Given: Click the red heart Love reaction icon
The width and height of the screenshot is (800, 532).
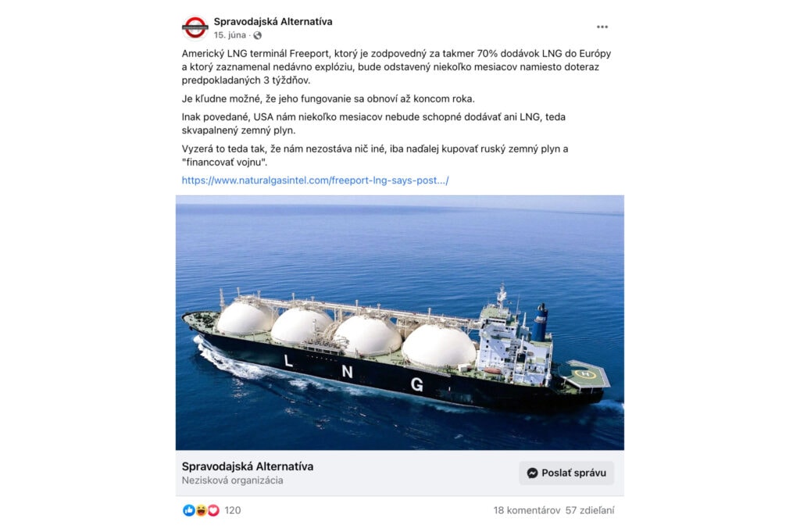Looking at the screenshot, I should 213,510.
